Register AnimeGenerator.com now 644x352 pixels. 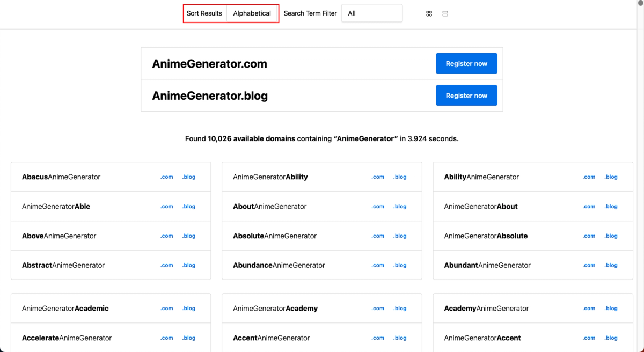[466, 63]
